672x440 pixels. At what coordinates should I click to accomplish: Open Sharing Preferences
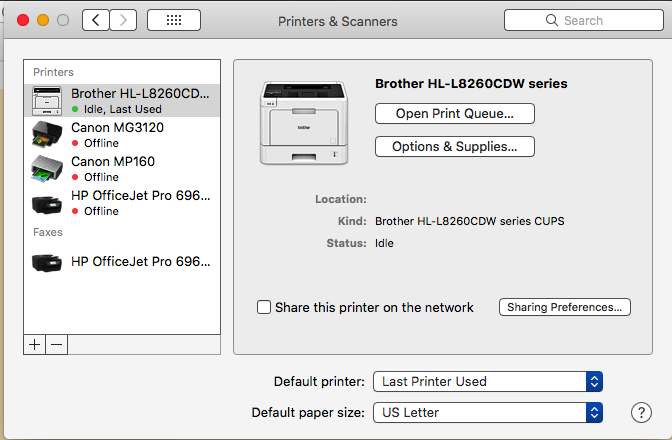coord(564,307)
